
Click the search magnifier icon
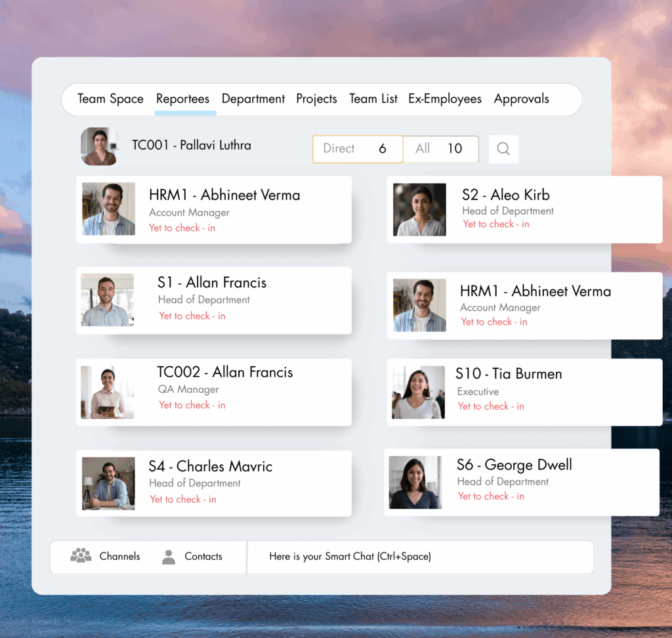point(503,149)
